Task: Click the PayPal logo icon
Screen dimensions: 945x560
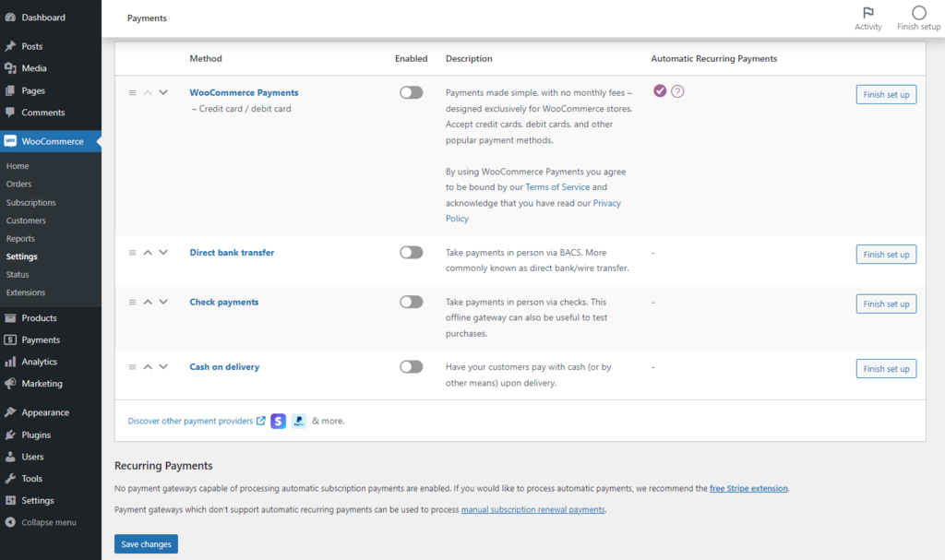Action: 299,421
